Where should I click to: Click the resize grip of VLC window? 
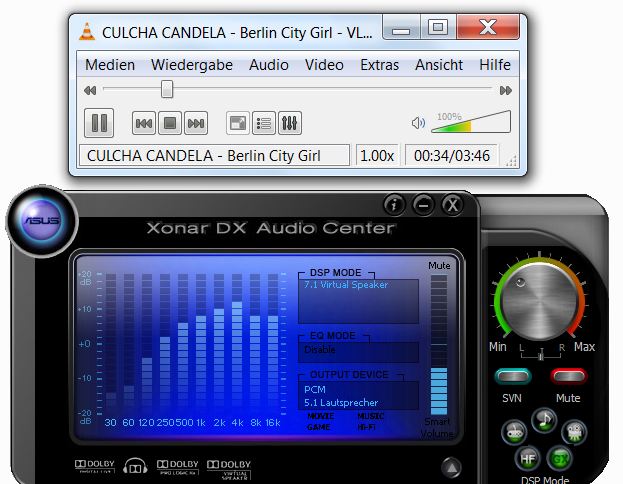point(511,161)
